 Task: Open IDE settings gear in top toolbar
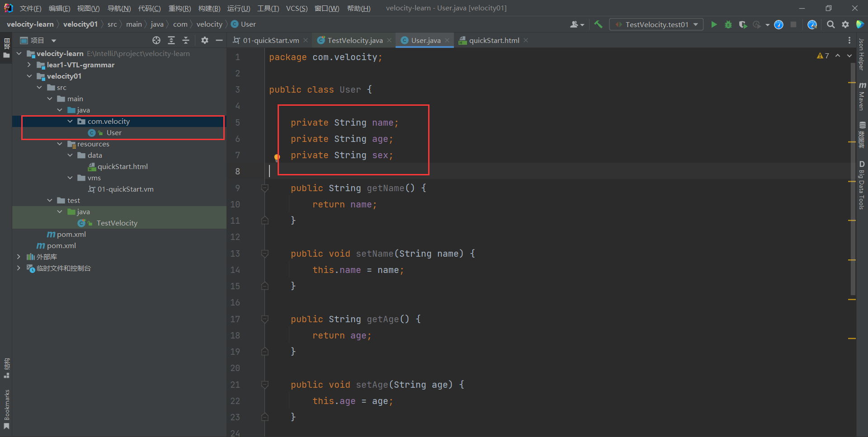[x=845, y=24]
